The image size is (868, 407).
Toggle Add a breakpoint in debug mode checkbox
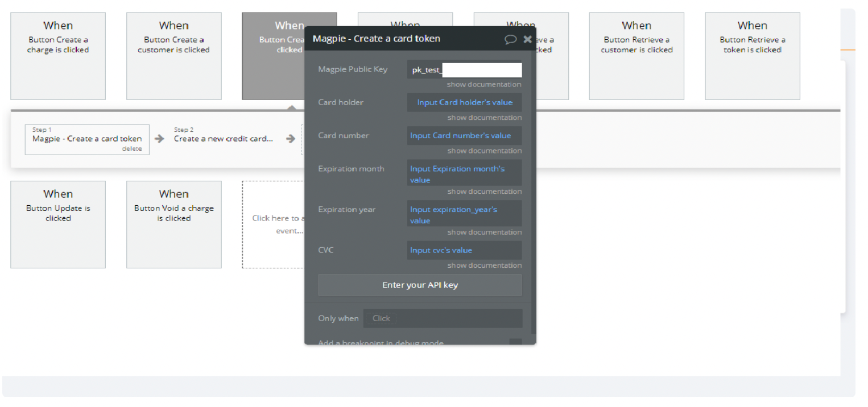515,342
